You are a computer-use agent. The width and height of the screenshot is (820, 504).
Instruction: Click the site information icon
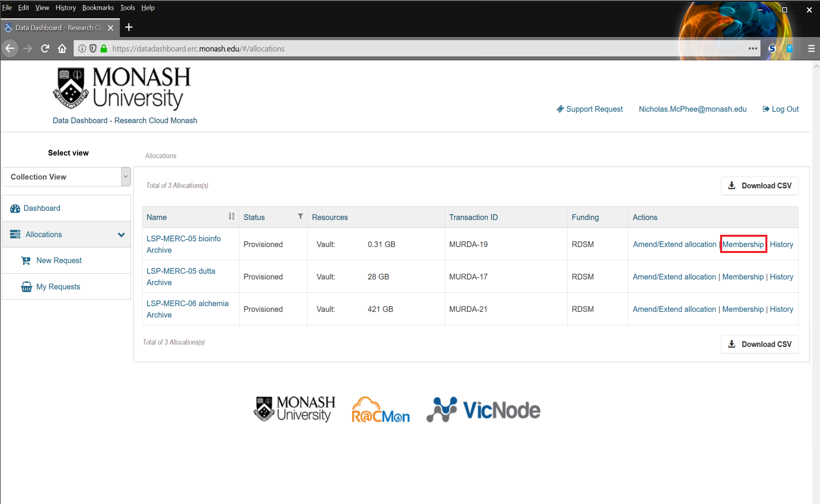(x=82, y=49)
